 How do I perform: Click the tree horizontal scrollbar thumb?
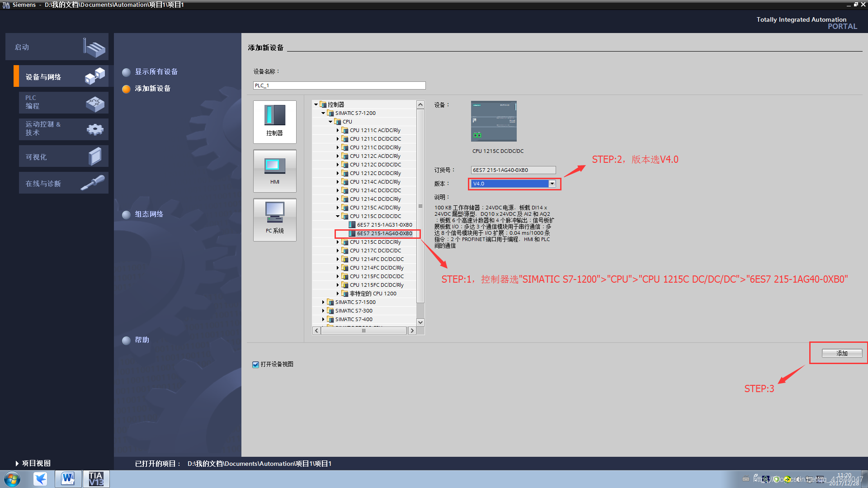coord(363,331)
